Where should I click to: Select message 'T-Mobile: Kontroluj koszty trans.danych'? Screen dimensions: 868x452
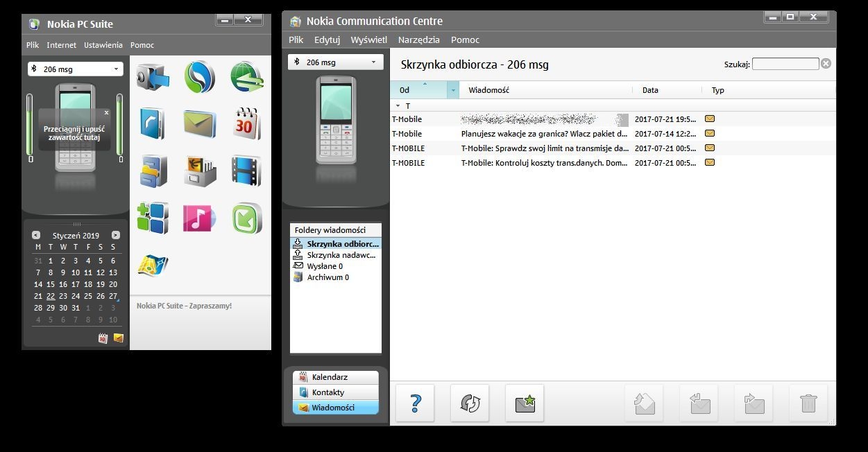[613, 163]
